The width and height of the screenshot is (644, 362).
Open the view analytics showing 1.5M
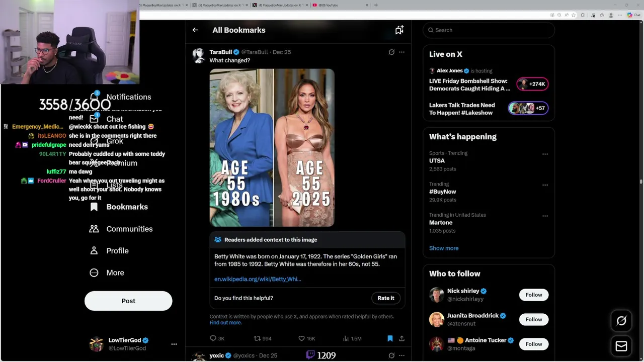(x=352, y=338)
